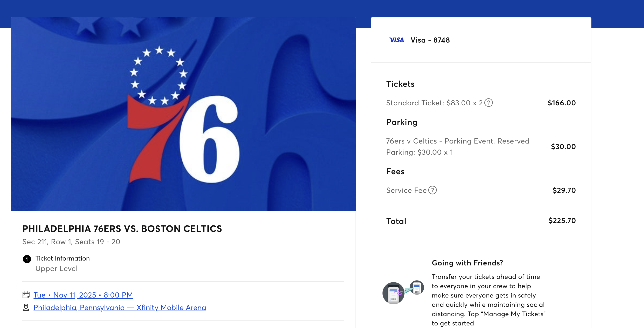Click the Upper Level text
Viewport: 644px width, 328px height.
tap(57, 268)
